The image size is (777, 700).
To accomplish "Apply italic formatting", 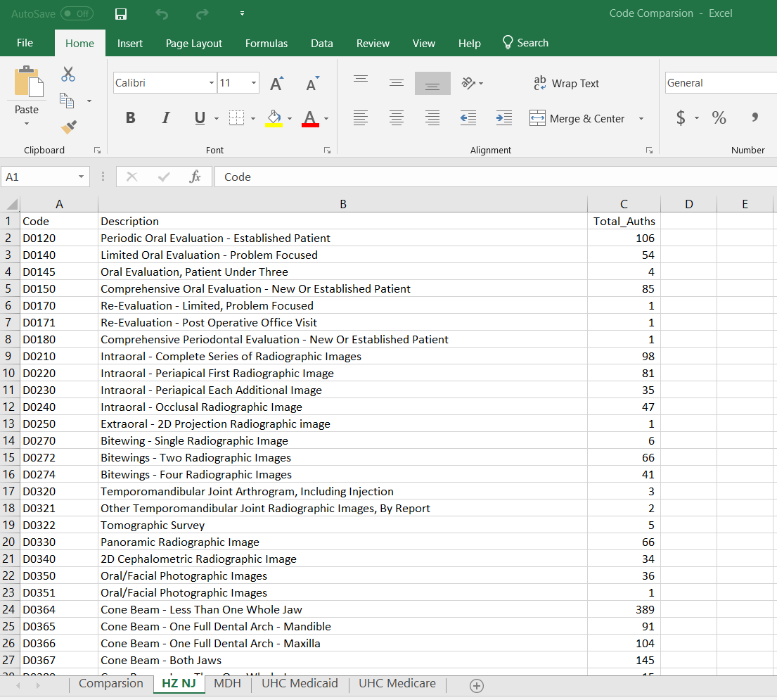I will (165, 117).
